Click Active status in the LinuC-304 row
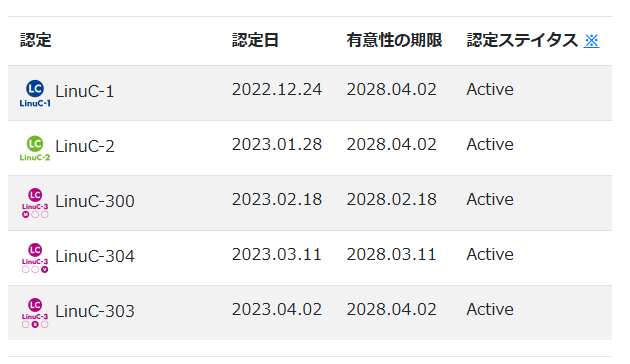Image resolution: width=630 pixels, height=364 pixels. point(490,254)
